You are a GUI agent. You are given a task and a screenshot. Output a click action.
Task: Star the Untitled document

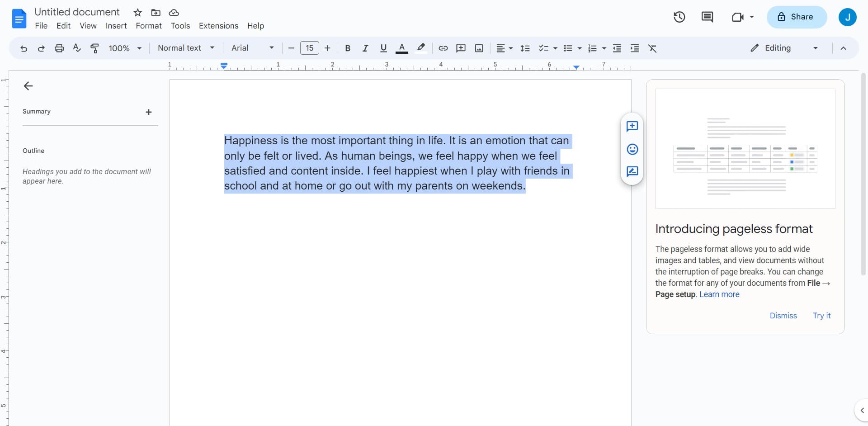(x=138, y=12)
